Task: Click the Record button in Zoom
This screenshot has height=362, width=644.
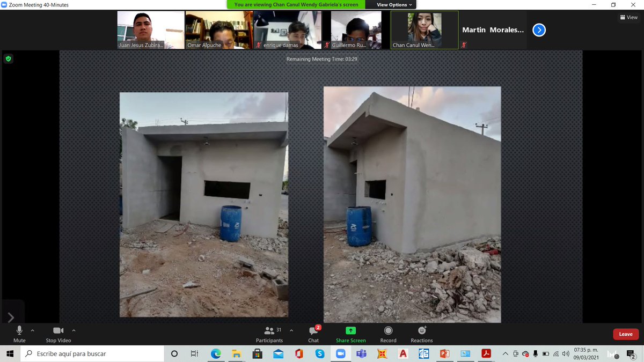Action: pos(388,330)
